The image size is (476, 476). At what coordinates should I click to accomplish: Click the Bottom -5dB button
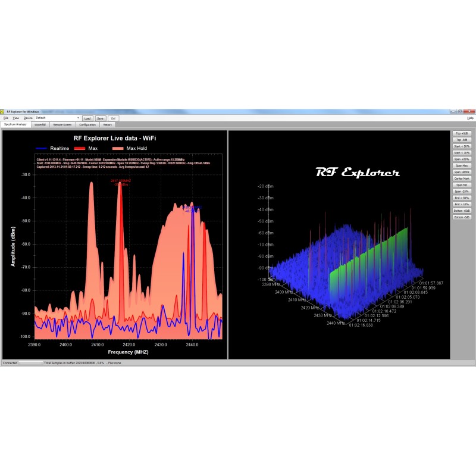462,217
